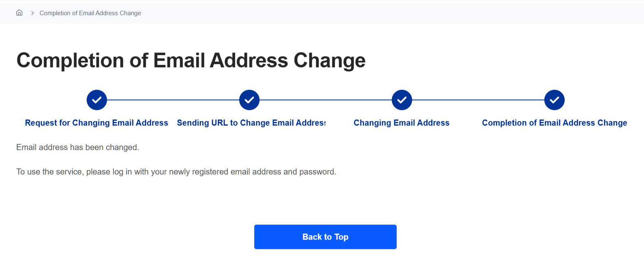Select the last step label under final checkmark
Viewport: 644px width, 269px height.
554,123
